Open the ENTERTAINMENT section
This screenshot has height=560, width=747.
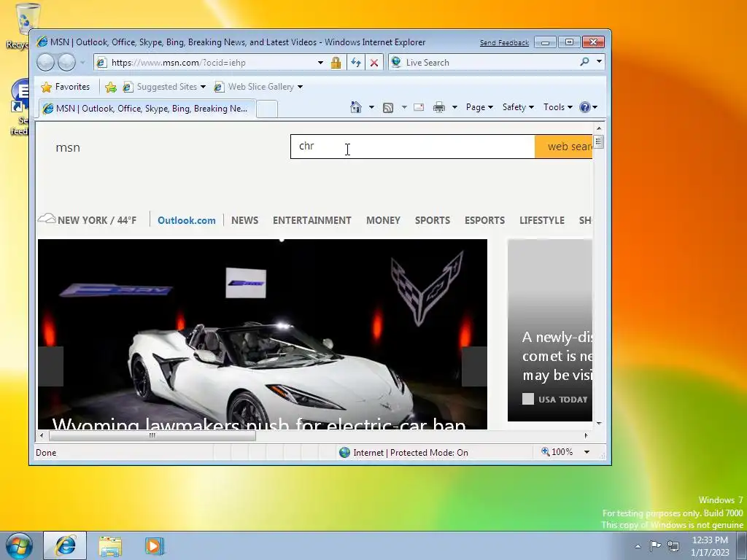point(312,220)
